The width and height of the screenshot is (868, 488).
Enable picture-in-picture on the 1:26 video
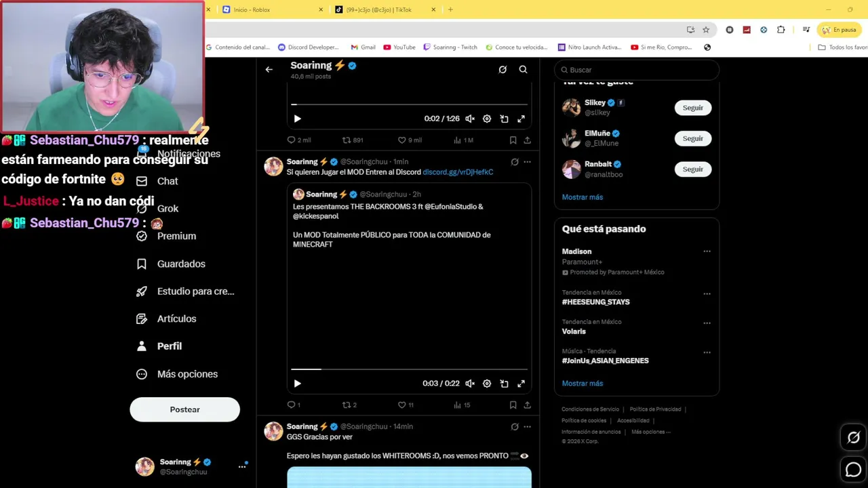click(504, 119)
